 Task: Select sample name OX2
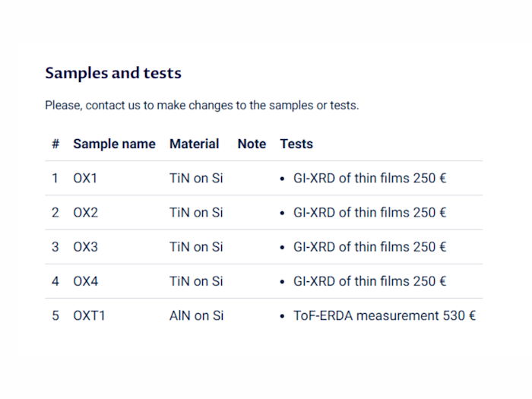(85, 213)
